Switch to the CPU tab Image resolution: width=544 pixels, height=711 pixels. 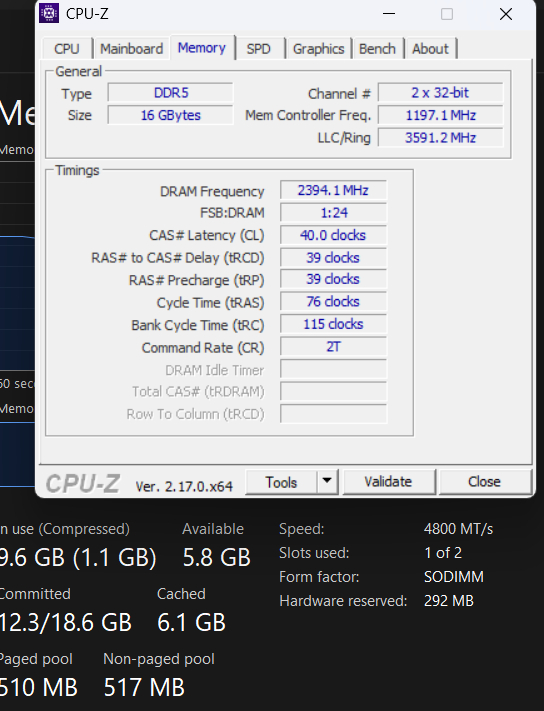click(x=67, y=49)
